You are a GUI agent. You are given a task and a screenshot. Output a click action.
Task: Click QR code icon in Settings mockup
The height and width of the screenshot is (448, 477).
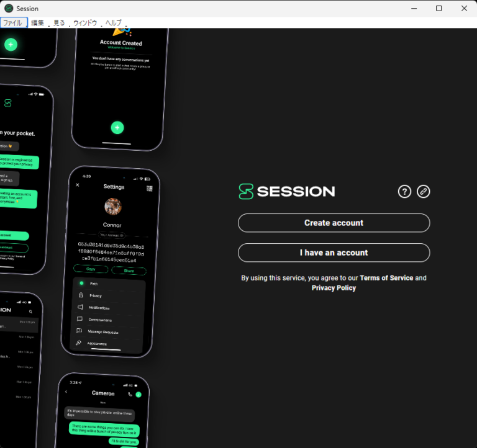[x=149, y=187]
